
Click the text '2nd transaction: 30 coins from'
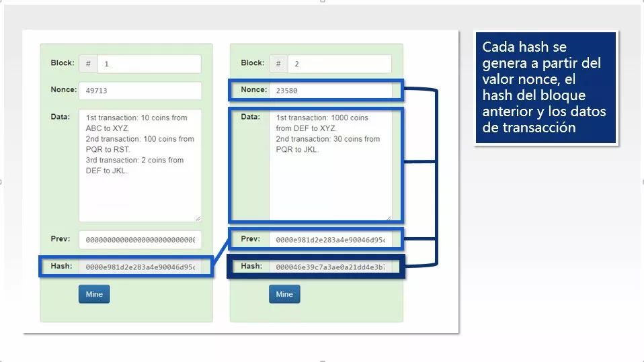328,139
